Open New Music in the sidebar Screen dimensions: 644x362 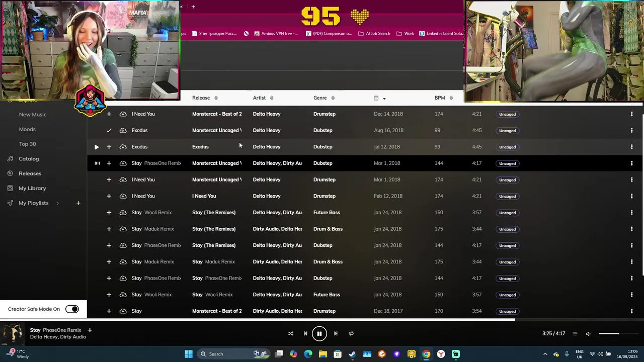coord(33,115)
